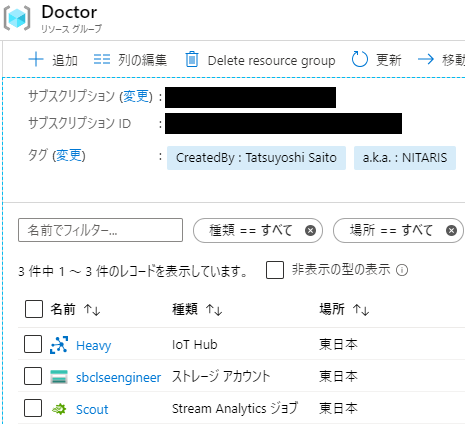Open the Scout resource link
The width and height of the screenshot is (466, 424).
pyautogui.click(x=92, y=409)
